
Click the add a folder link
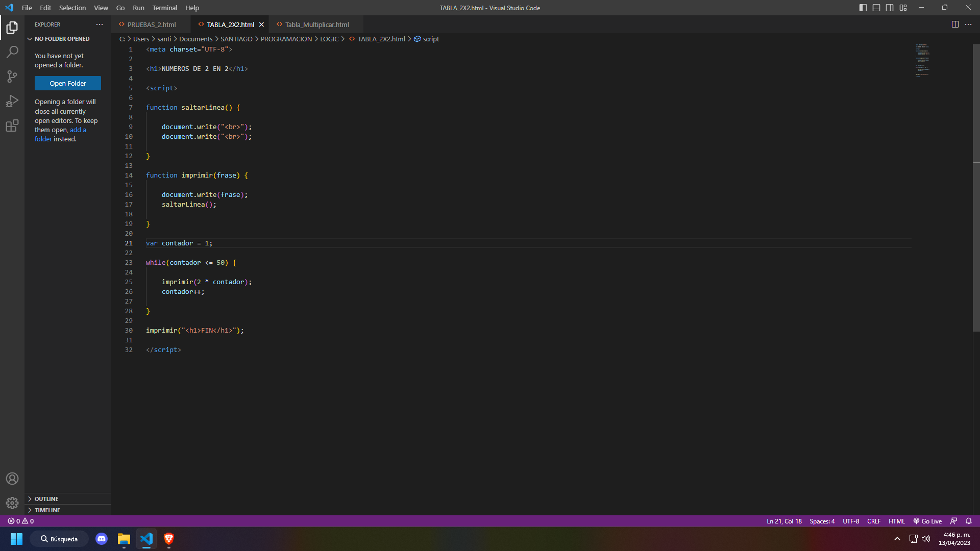pos(60,134)
